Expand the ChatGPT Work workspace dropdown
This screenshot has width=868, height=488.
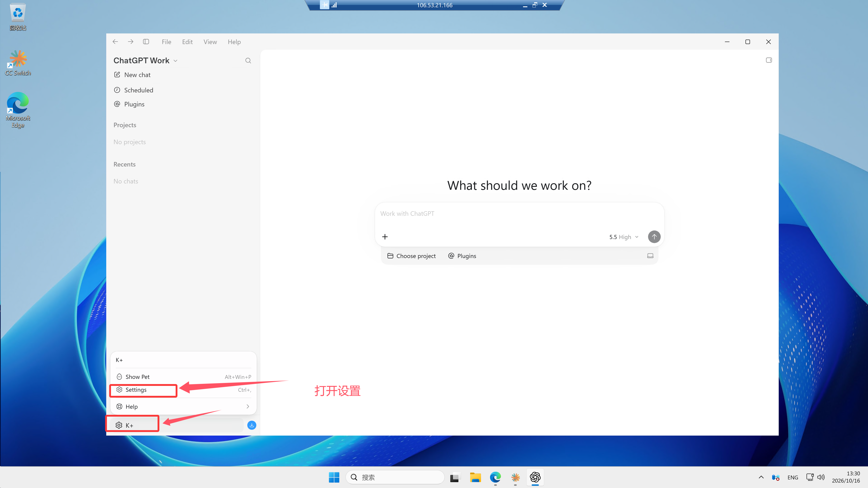(146, 61)
